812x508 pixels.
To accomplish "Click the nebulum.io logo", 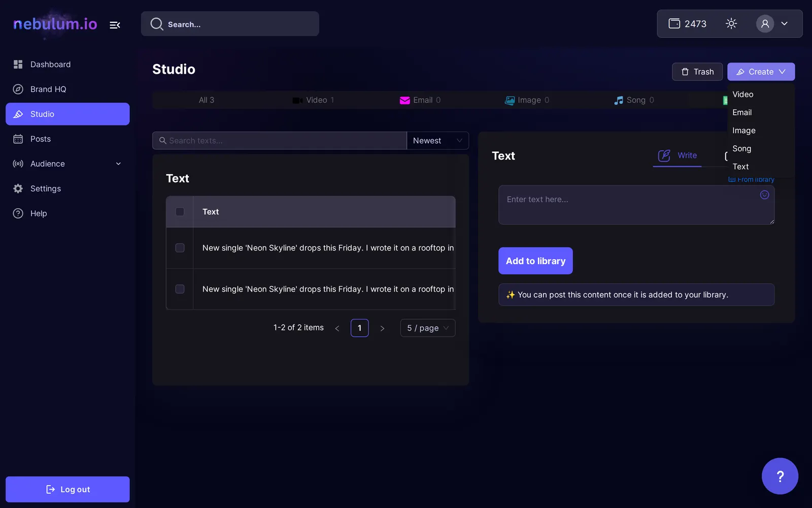I will [x=55, y=24].
